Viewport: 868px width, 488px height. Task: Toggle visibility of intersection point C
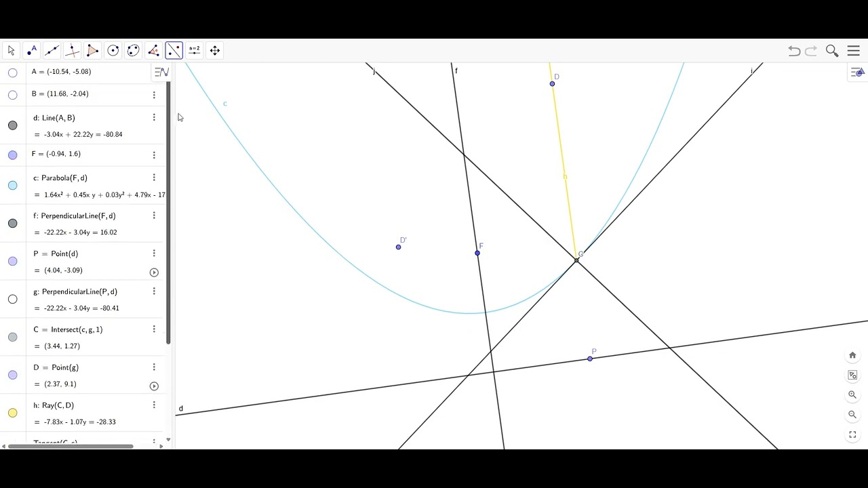[12, 337]
